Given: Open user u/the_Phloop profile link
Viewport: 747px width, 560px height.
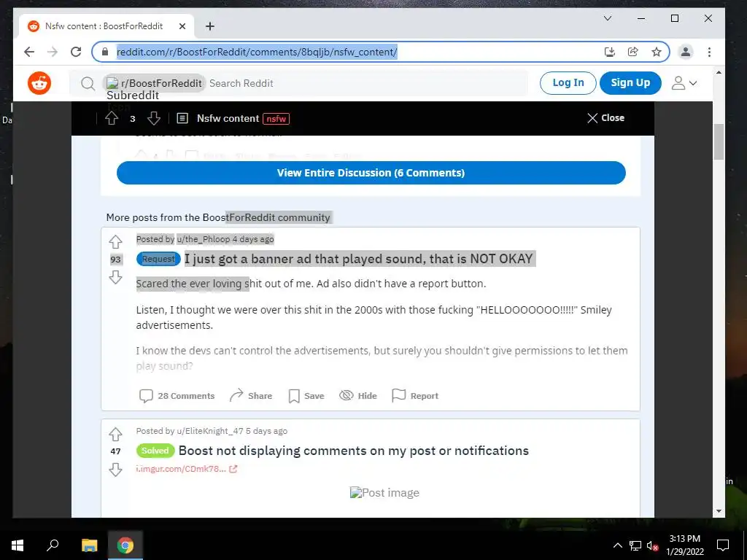Looking at the screenshot, I should click(x=204, y=239).
